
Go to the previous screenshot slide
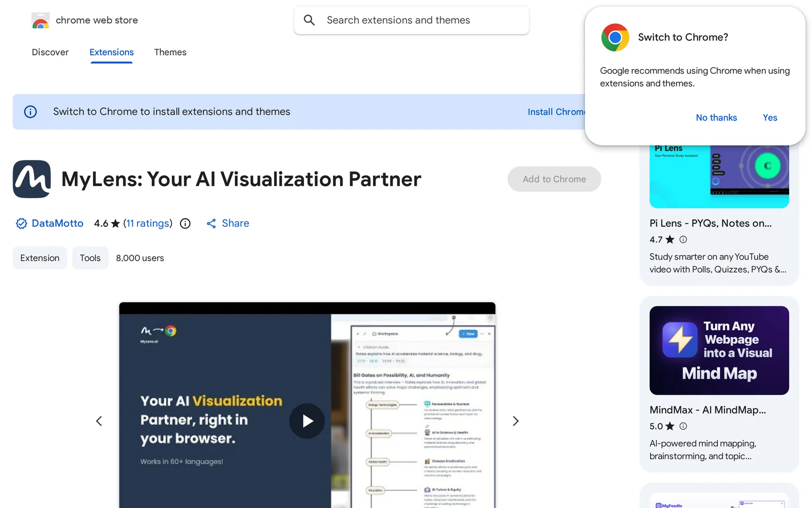(x=99, y=421)
